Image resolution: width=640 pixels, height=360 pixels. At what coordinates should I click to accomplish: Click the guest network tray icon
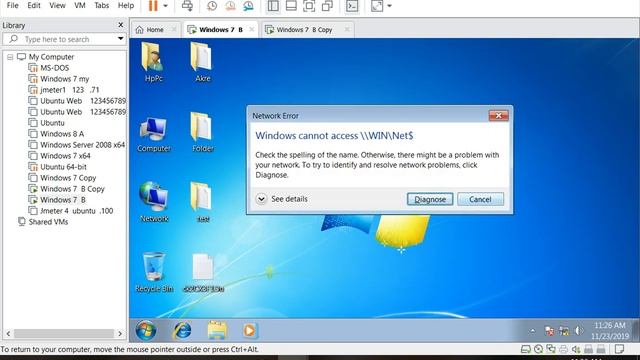(564, 331)
